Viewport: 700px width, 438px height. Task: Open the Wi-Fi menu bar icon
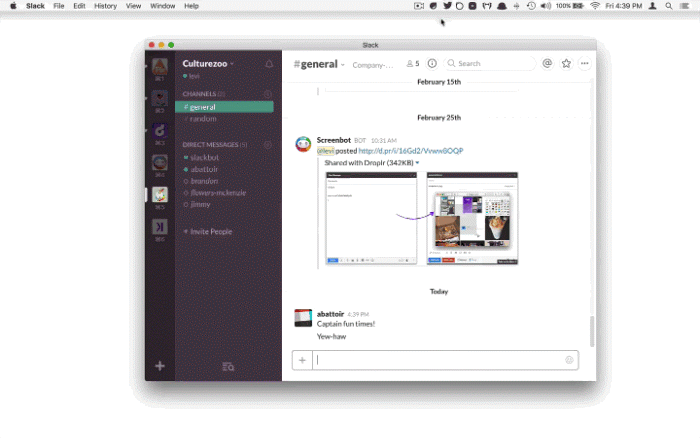click(595, 6)
